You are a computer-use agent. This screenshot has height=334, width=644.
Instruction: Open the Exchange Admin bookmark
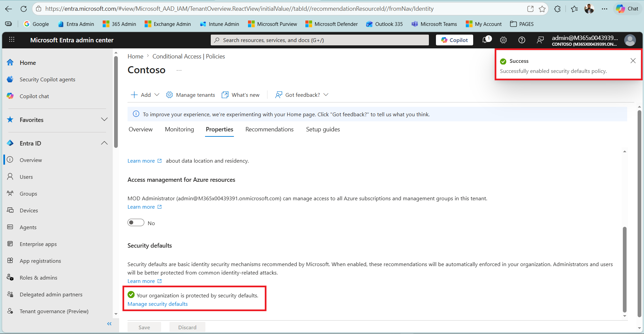(x=168, y=24)
